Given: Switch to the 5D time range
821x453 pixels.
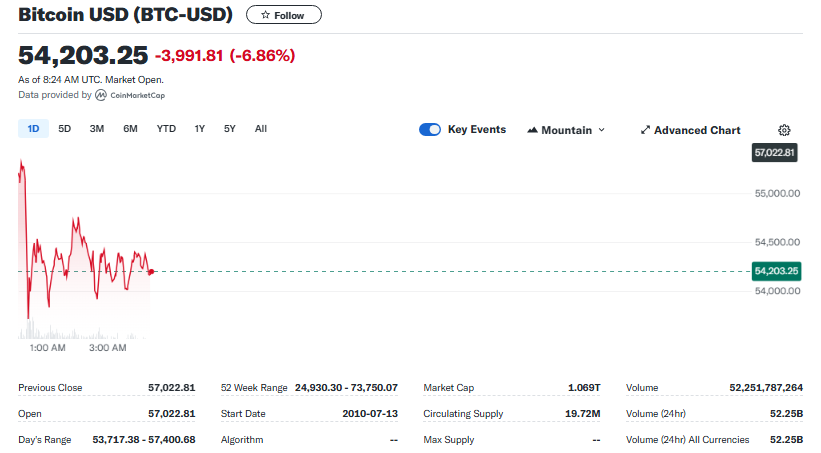Looking at the screenshot, I should [64, 129].
